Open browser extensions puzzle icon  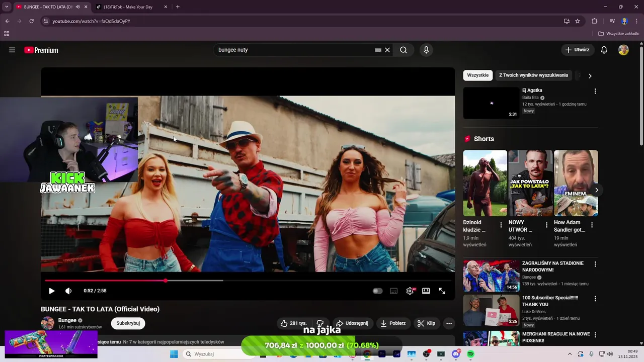pos(594,21)
